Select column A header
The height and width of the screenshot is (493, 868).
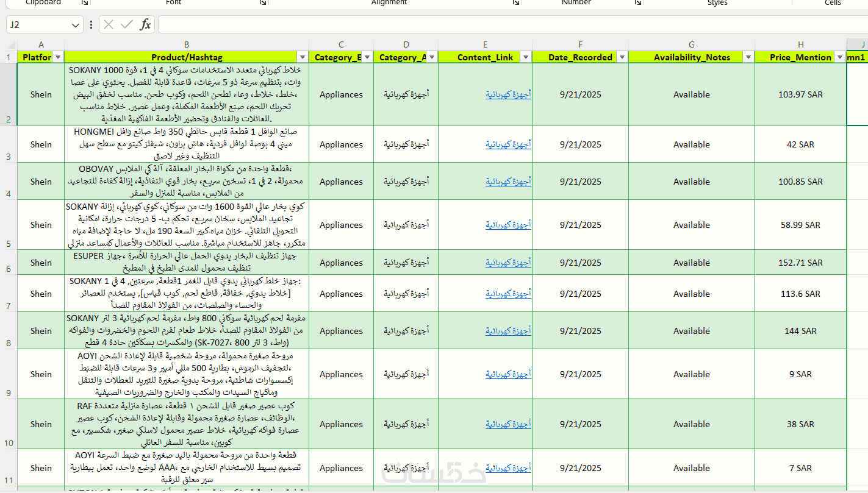[x=41, y=44]
